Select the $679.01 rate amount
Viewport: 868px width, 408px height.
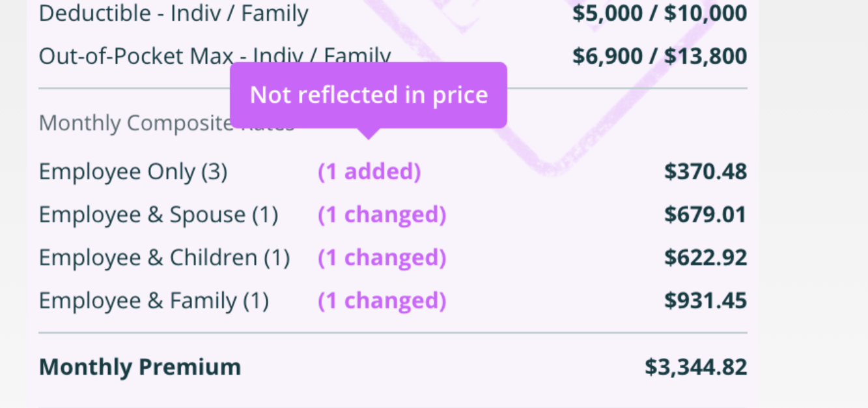tap(705, 215)
